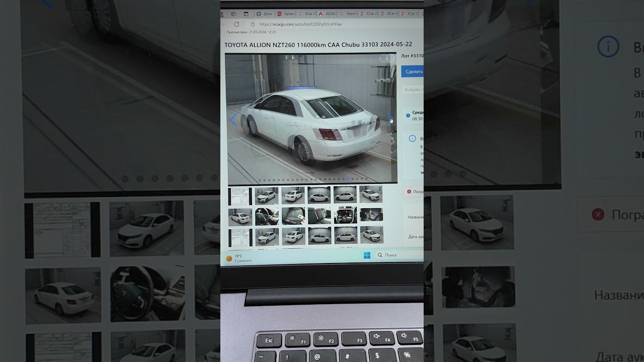Open the Выбрать dropdown below Сделать
644x362 pixels.
click(413, 90)
